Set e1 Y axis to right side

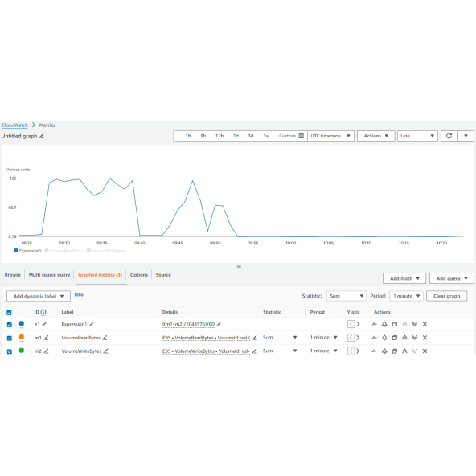click(x=358, y=324)
